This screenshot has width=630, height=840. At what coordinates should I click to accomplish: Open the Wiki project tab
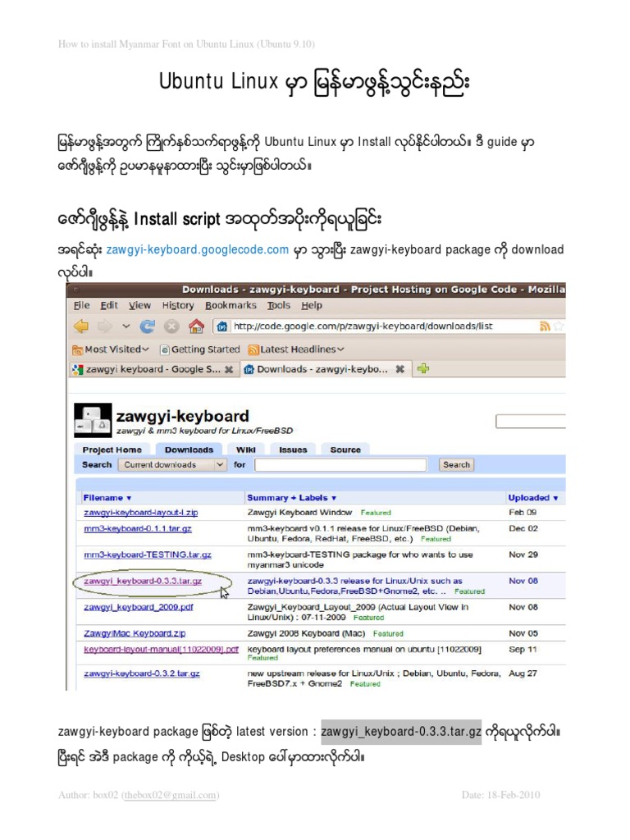(246, 450)
